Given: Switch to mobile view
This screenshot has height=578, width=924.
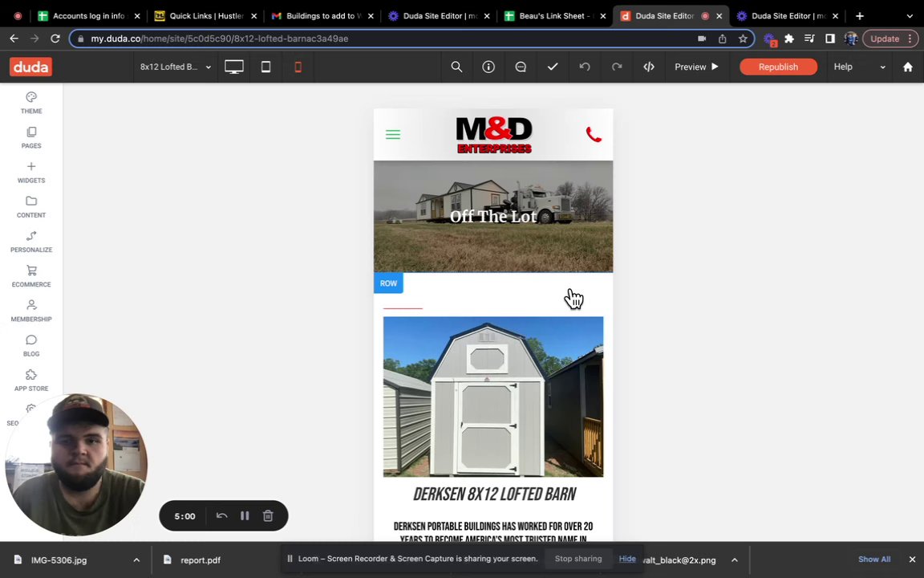Looking at the screenshot, I should point(298,67).
